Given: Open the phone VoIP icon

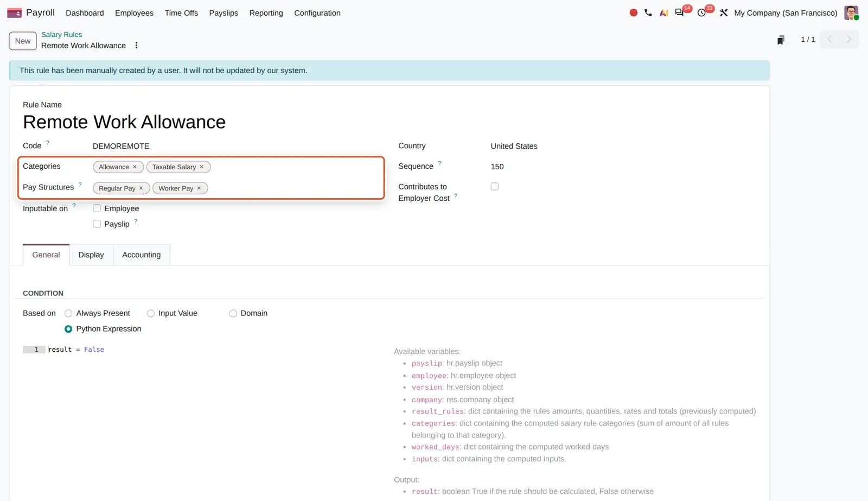Looking at the screenshot, I should pos(648,12).
